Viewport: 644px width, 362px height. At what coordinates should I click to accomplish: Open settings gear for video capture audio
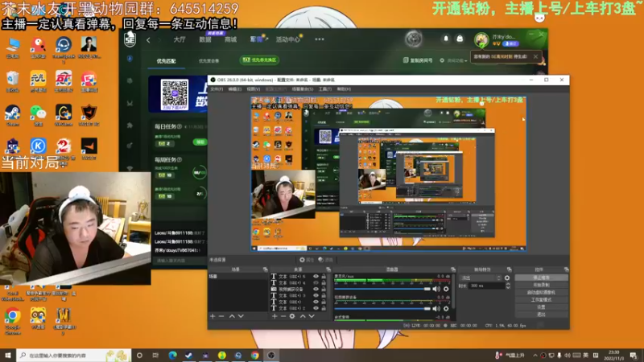[446, 309]
